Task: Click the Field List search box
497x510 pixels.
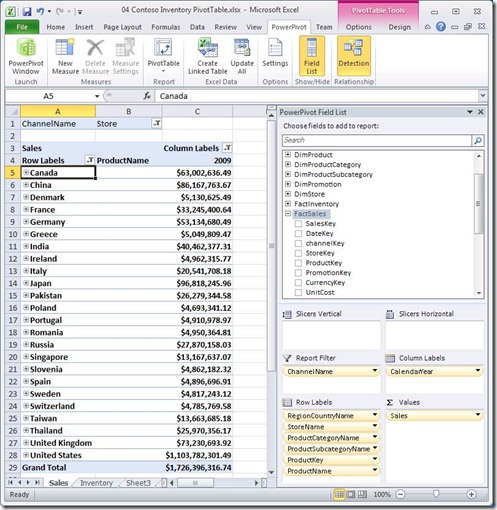Action: pyautogui.click(x=377, y=140)
